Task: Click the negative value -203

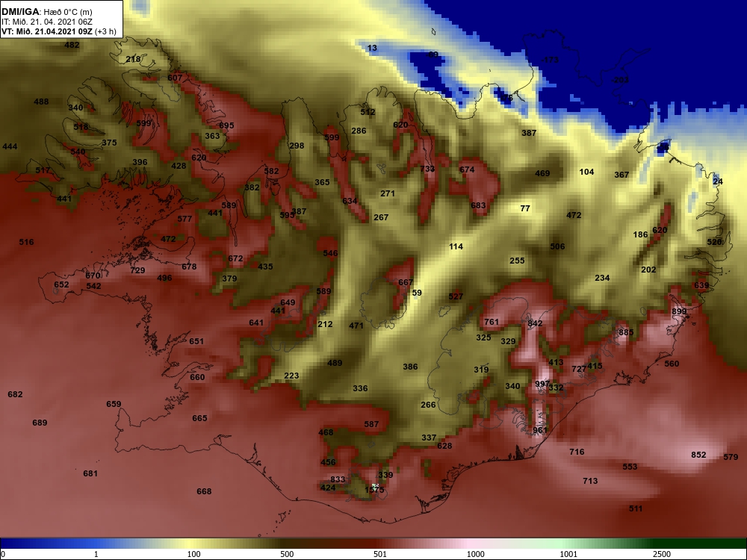Action: tap(620, 80)
